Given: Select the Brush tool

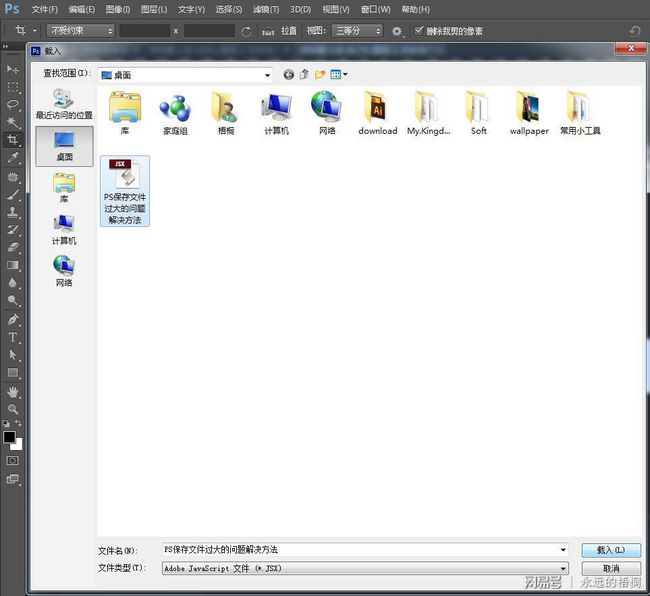Looking at the screenshot, I should point(12,194).
